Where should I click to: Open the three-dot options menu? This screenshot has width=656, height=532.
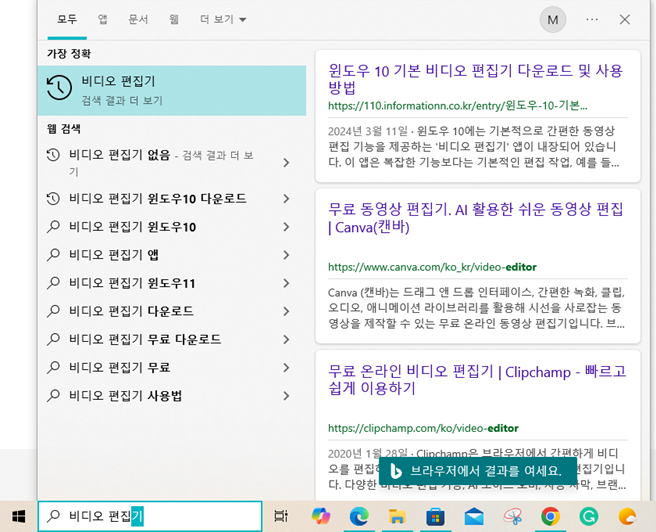pyautogui.click(x=592, y=19)
